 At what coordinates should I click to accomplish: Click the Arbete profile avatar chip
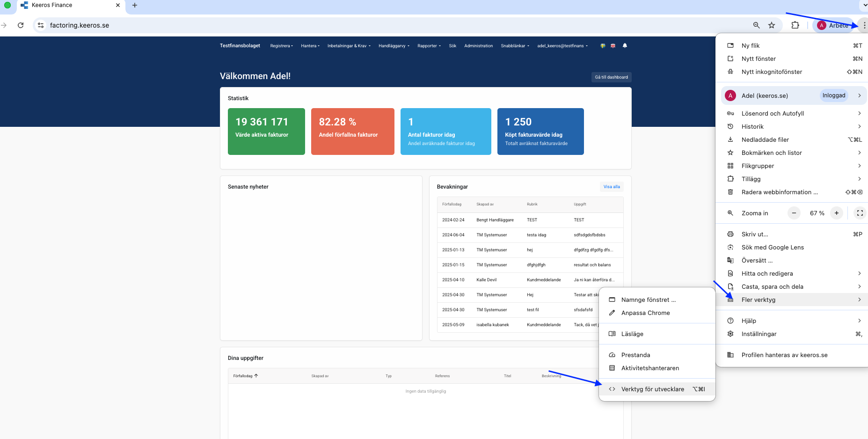[833, 25]
